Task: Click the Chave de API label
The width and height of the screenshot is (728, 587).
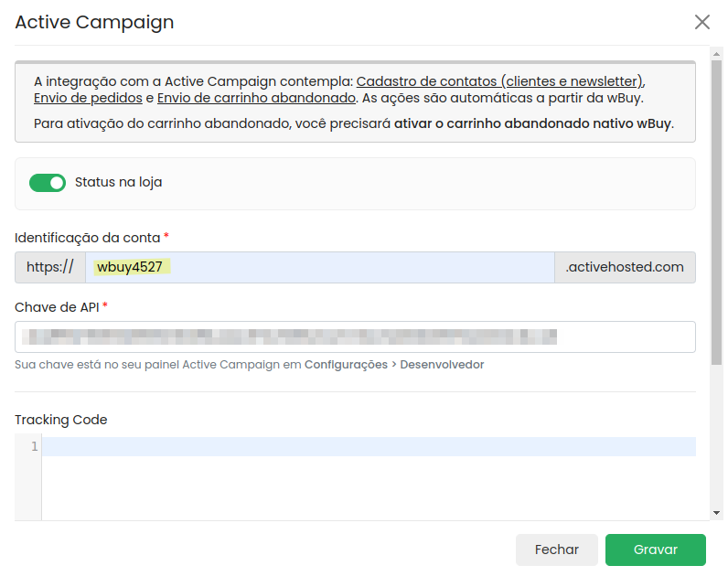Action: coord(57,307)
